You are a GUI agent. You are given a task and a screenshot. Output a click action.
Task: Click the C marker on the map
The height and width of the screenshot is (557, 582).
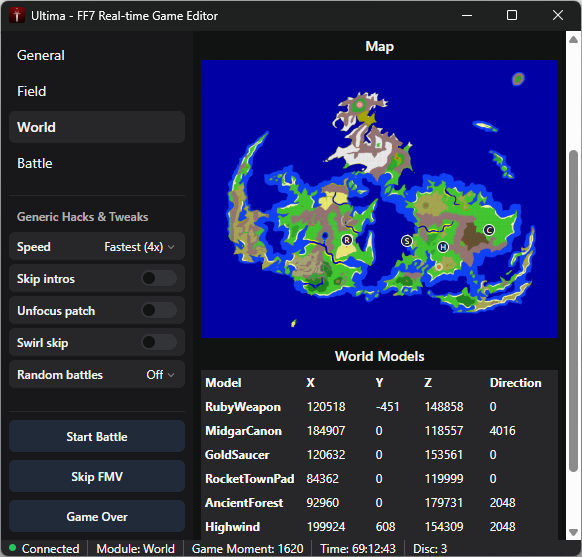[x=489, y=230]
